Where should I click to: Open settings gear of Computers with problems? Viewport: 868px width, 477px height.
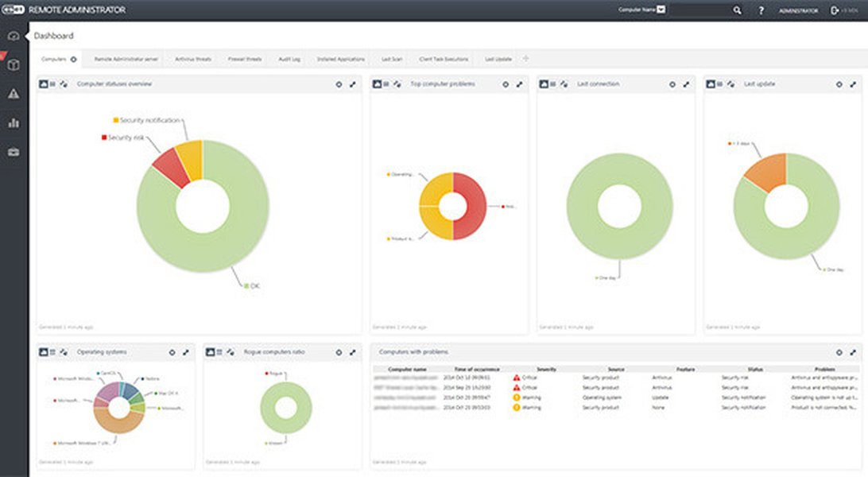pyautogui.click(x=839, y=352)
